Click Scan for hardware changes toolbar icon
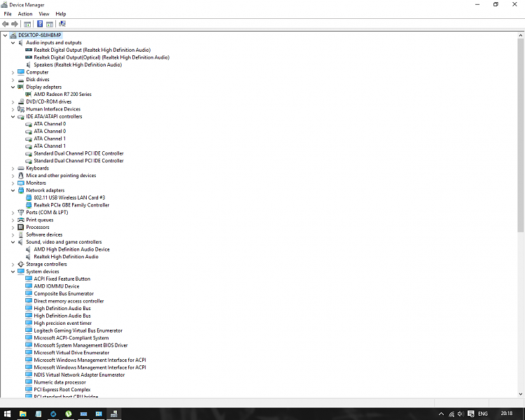 [x=62, y=24]
